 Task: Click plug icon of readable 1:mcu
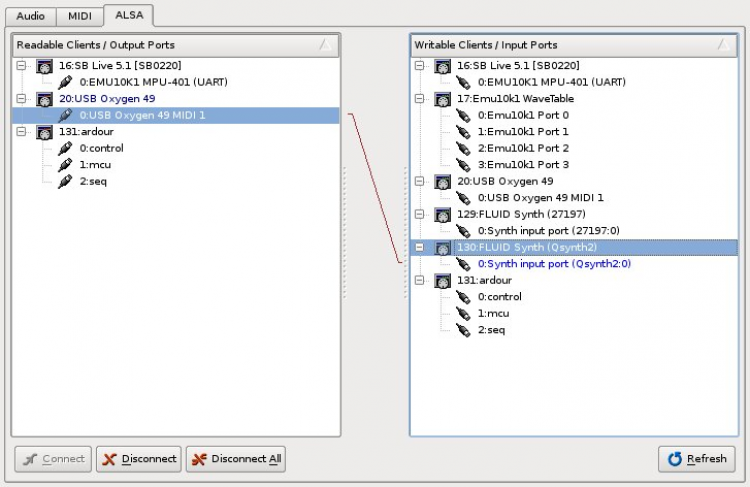65,165
